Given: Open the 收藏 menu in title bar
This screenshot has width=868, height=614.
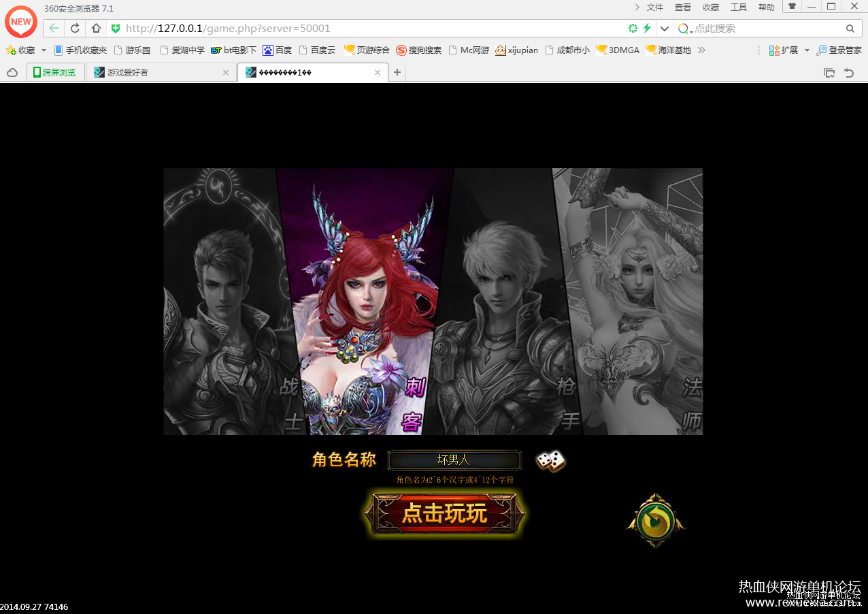Looking at the screenshot, I should pyautogui.click(x=711, y=7).
